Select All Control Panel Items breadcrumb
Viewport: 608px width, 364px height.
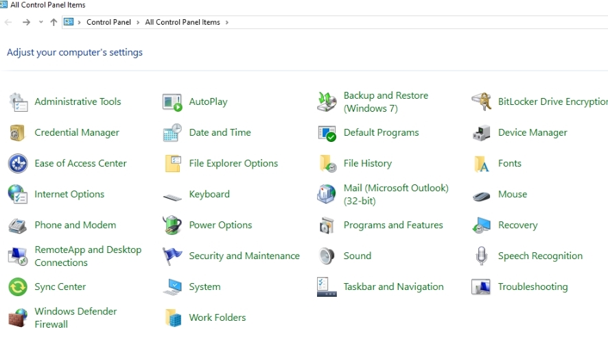click(x=183, y=23)
